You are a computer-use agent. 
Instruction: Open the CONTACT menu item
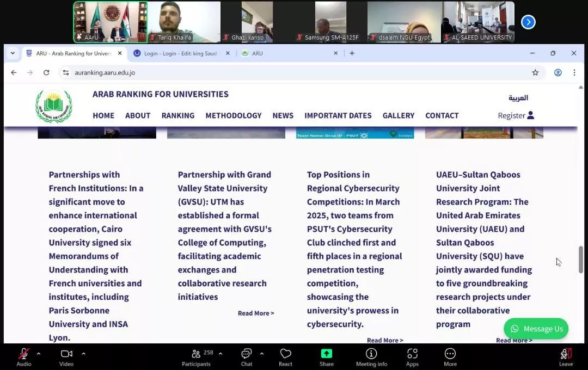pyautogui.click(x=442, y=115)
